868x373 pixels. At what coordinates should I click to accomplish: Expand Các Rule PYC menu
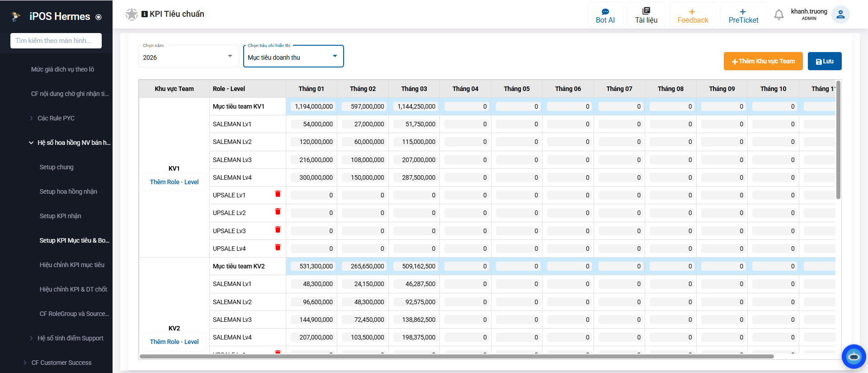coord(56,118)
